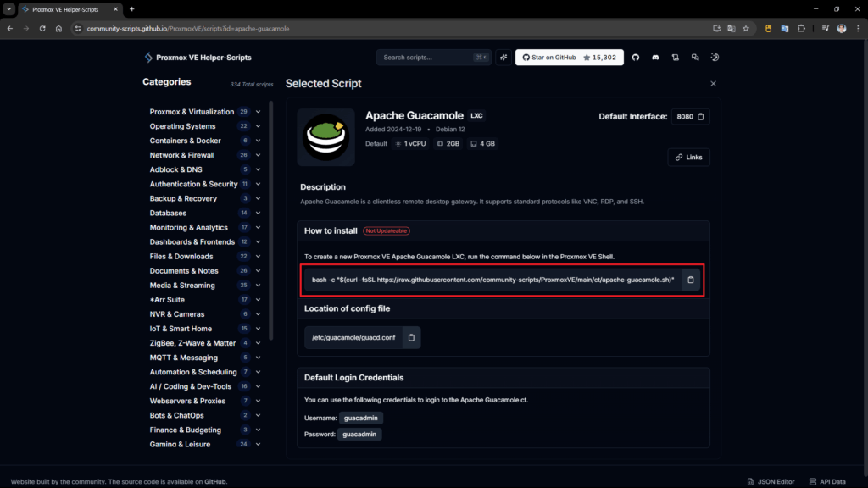Image resolution: width=868 pixels, height=488 pixels.
Task: Open the JSON Editor link in footer
Action: [x=771, y=481]
